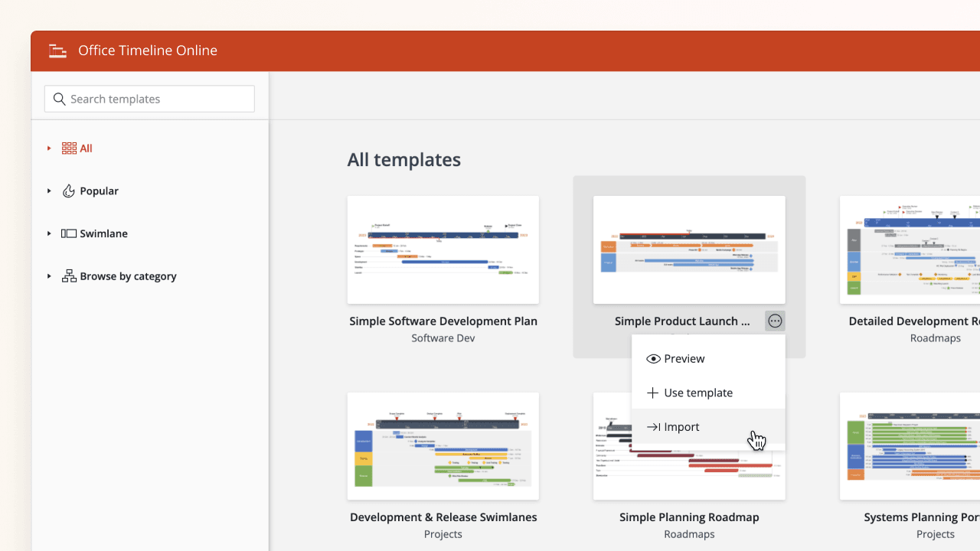The image size is (980, 551).
Task: Click the All templates heading
Action: tap(404, 159)
